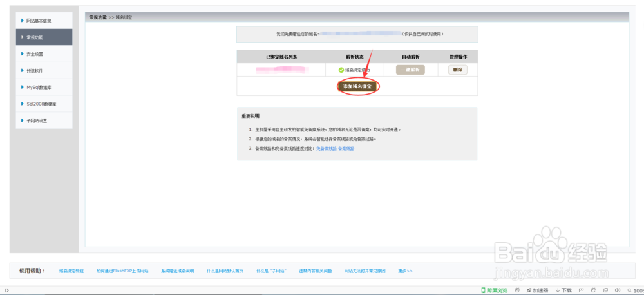Screen dimensions: 644x295
Task: Open 子网站设置 sidebar section
Action: [44, 121]
